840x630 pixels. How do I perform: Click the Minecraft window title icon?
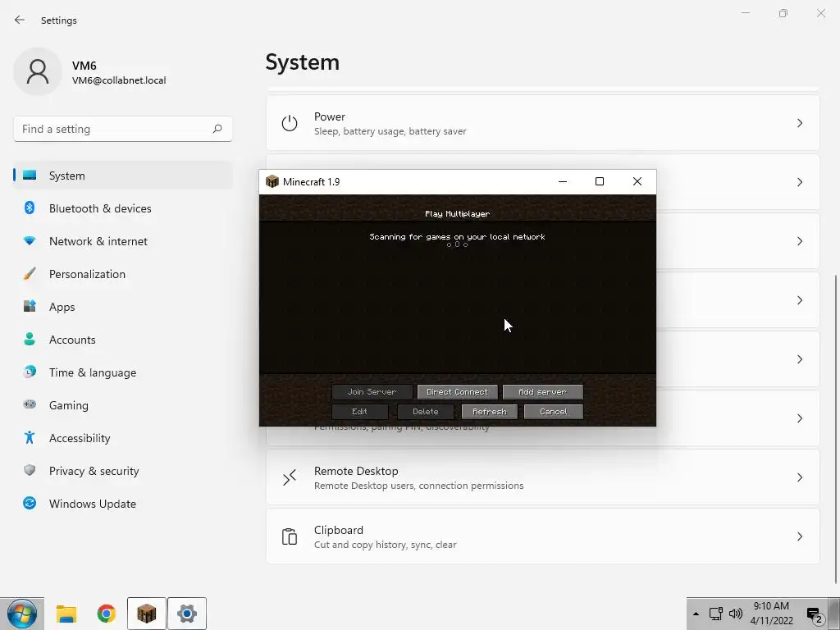(272, 181)
